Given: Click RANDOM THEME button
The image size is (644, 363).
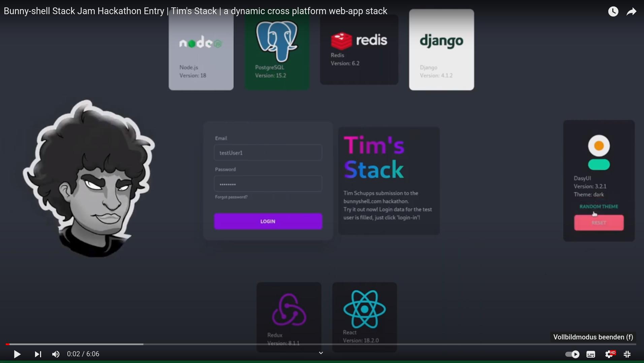Looking at the screenshot, I should [599, 207].
